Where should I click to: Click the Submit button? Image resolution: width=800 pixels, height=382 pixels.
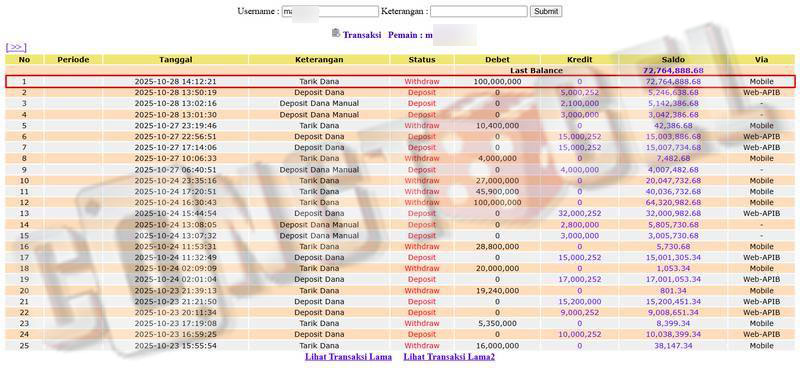(x=546, y=11)
